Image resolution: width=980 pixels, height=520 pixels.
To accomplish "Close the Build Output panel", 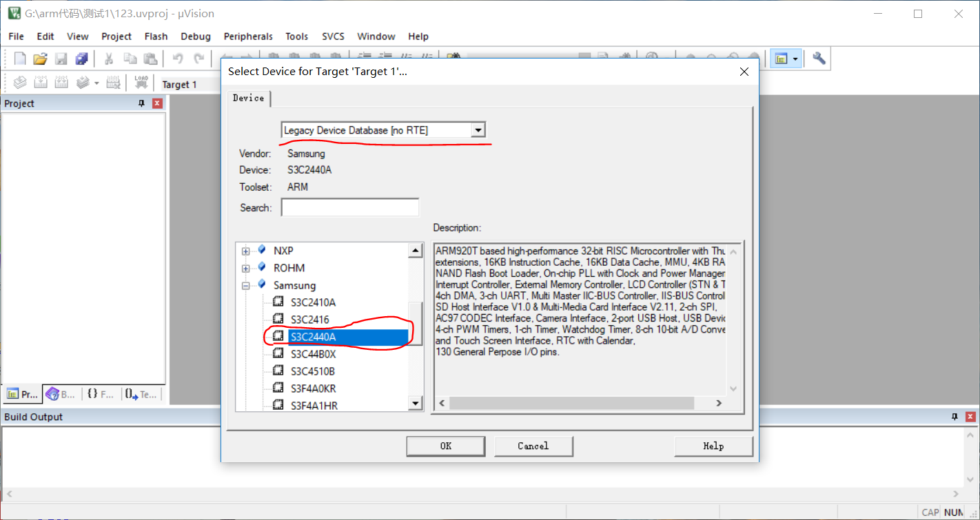I will [x=970, y=417].
